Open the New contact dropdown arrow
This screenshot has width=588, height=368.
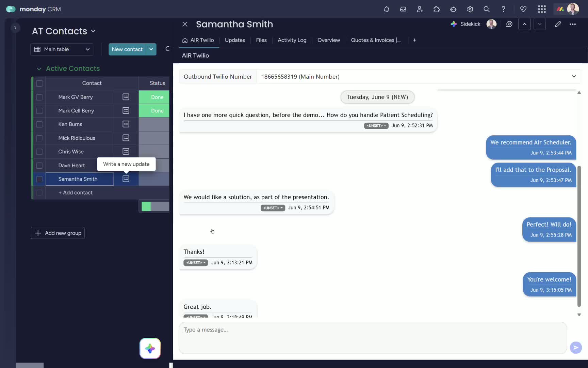(151, 49)
